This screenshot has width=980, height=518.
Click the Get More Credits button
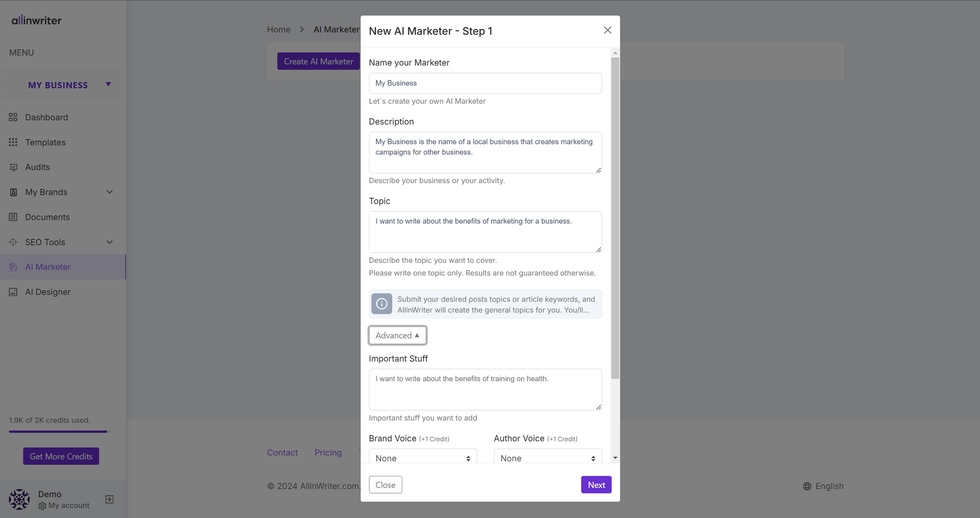61,456
